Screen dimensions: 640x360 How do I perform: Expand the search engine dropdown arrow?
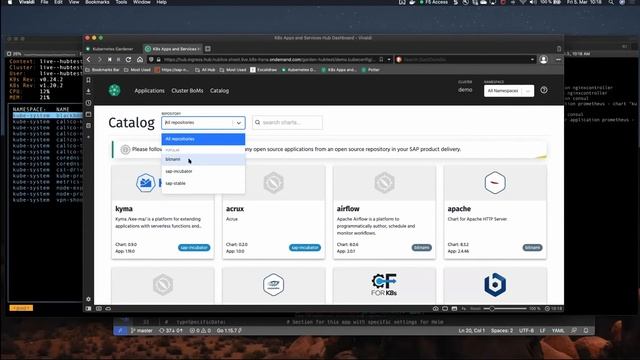coord(532,60)
